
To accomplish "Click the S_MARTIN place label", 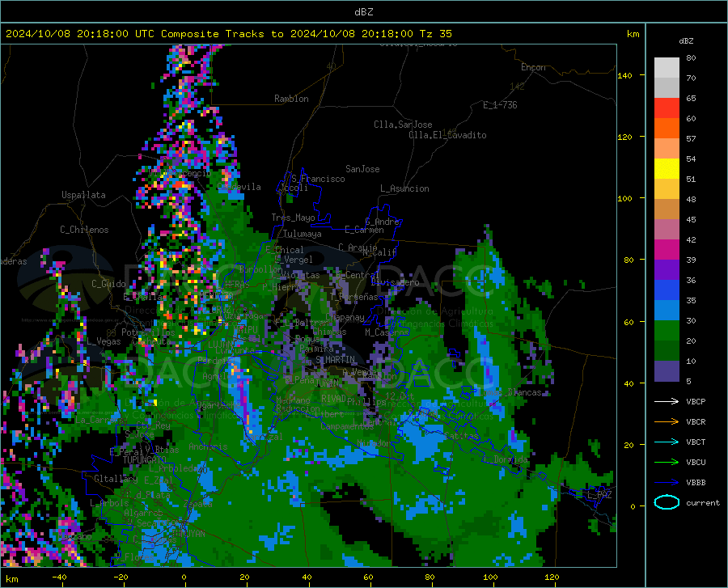I will [x=335, y=360].
